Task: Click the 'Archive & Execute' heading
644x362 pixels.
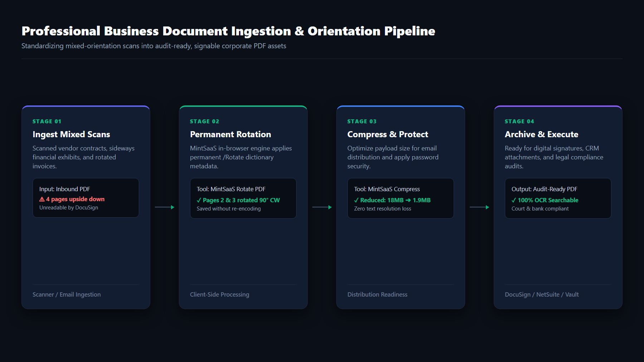Action: [x=541, y=134]
